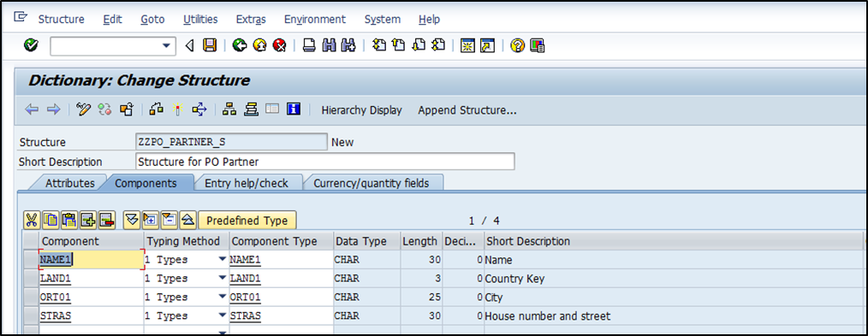The image size is (868, 336).
Task: Go to Last Page icon
Action: click(438, 46)
